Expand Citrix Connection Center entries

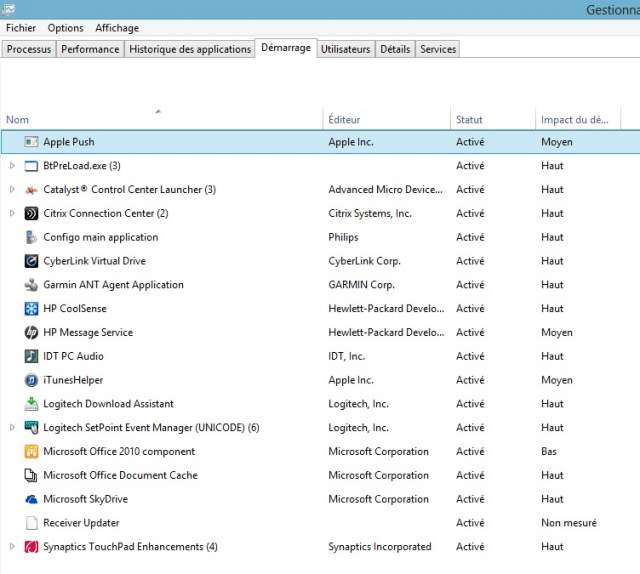coord(12,214)
